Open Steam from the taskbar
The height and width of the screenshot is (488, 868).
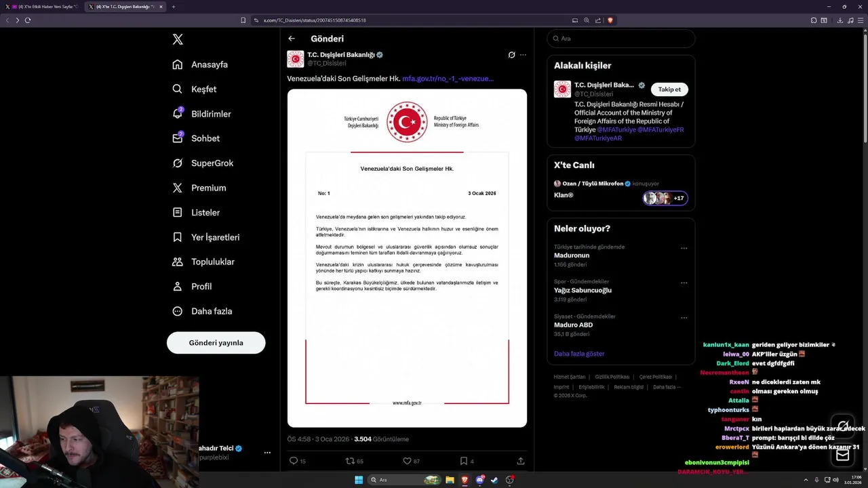[x=494, y=480]
